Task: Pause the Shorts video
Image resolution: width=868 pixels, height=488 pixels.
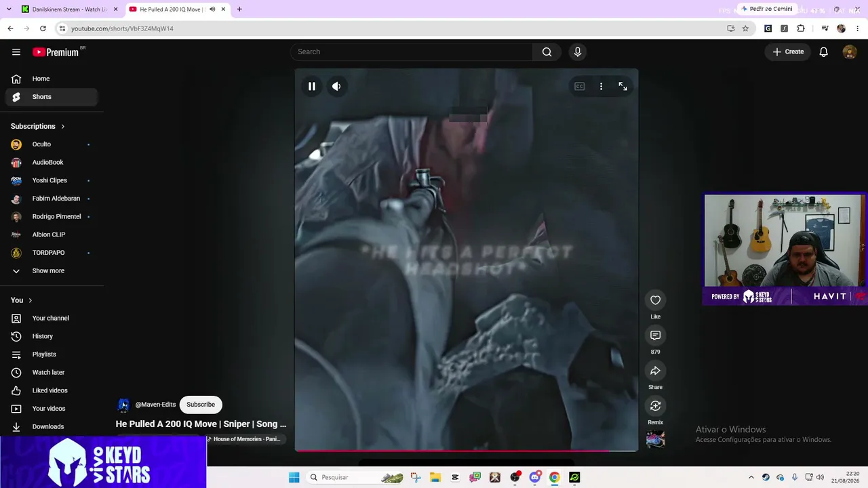Action: tap(312, 86)
